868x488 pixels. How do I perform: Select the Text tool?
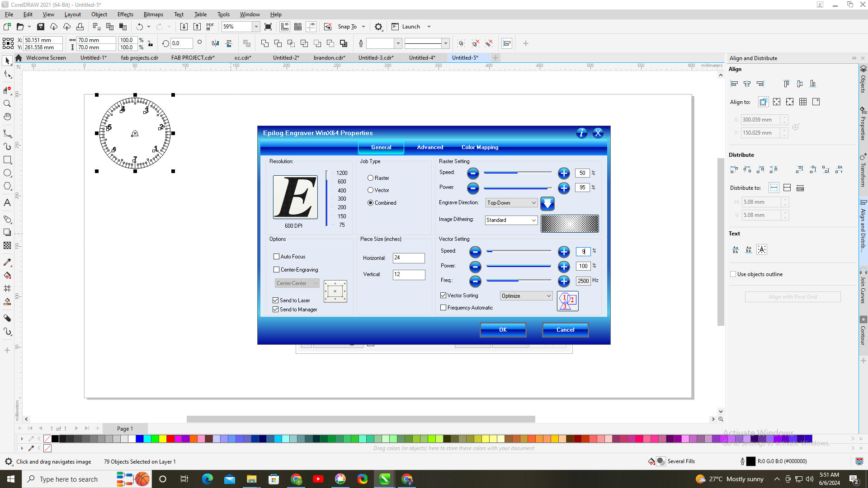click(7, 203)
